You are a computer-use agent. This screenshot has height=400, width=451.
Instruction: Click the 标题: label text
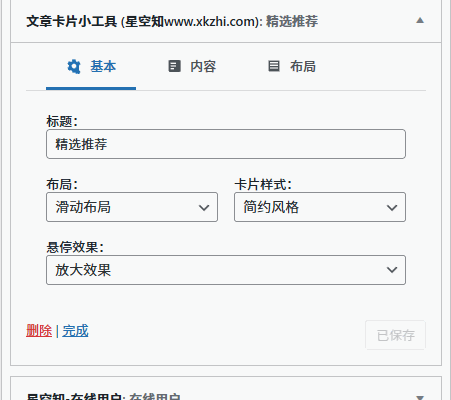[62, 121]
